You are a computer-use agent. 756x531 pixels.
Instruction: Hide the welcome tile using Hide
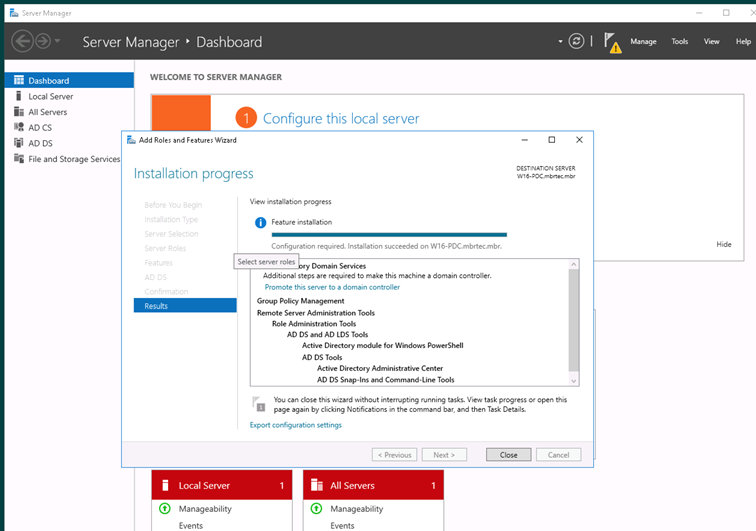point(723,245)
